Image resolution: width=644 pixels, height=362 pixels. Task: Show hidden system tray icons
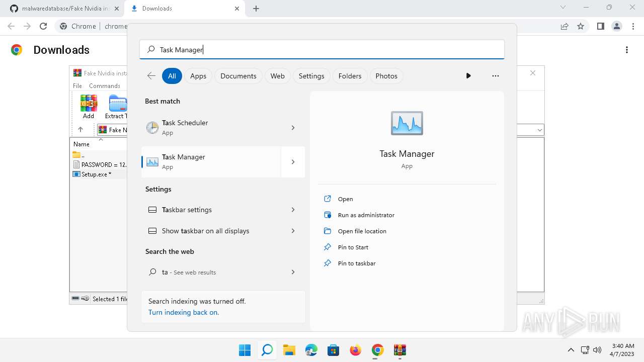coord(571,350)
